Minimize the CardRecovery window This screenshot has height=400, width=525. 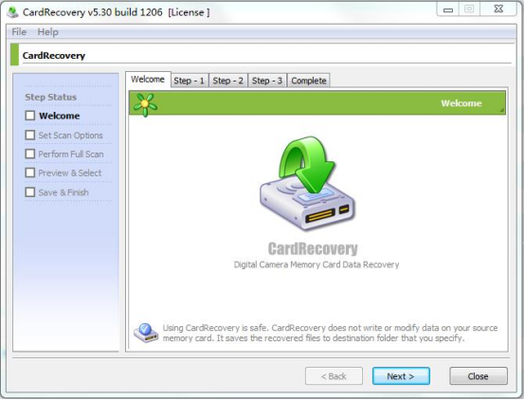click(449, 10)
